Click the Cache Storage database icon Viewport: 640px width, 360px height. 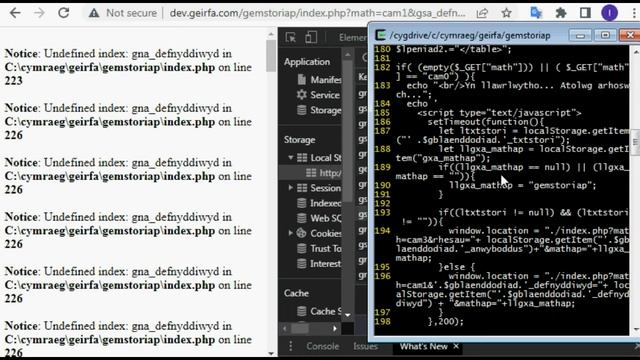pyautogui.click(x=302, y=311)
